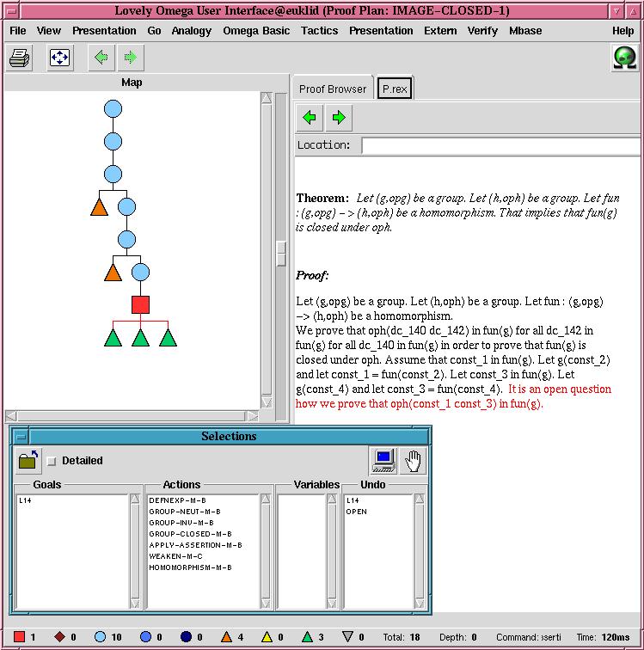Viewport: 644px width, 650px height.
Task: Click the hand icon in Selections
Action: click(x=413, y=461)
